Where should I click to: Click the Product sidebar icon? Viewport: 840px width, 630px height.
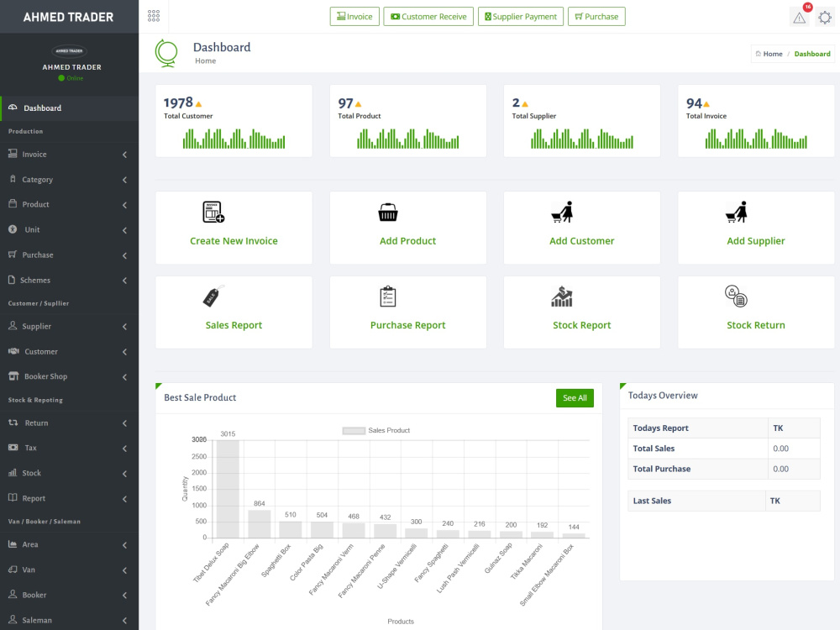(x=13, y=203)
